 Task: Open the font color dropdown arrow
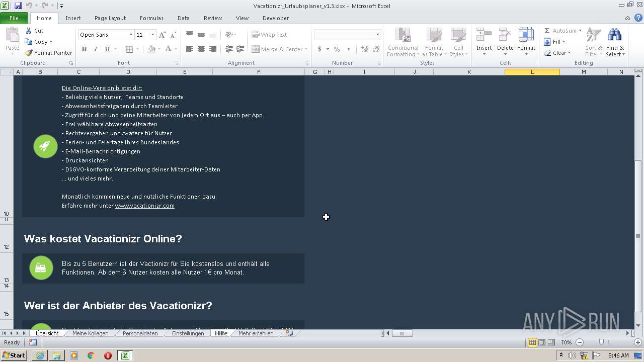tap(176, 49)
